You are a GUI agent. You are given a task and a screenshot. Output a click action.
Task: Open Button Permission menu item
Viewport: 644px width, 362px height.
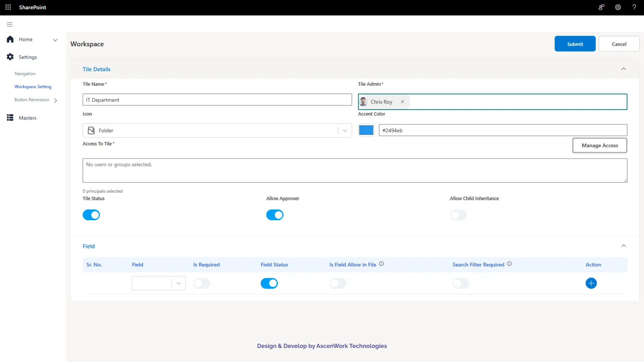click(x=32, y=100)
